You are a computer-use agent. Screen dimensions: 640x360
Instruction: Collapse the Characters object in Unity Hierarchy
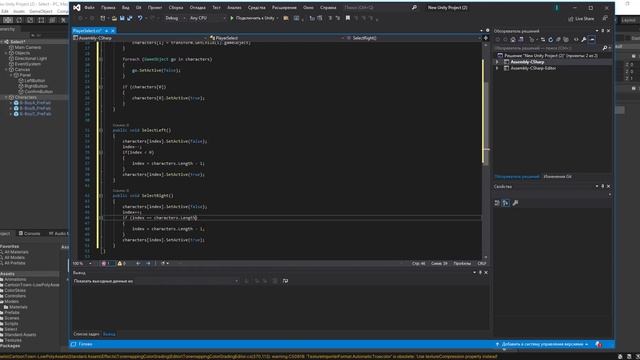6,98
